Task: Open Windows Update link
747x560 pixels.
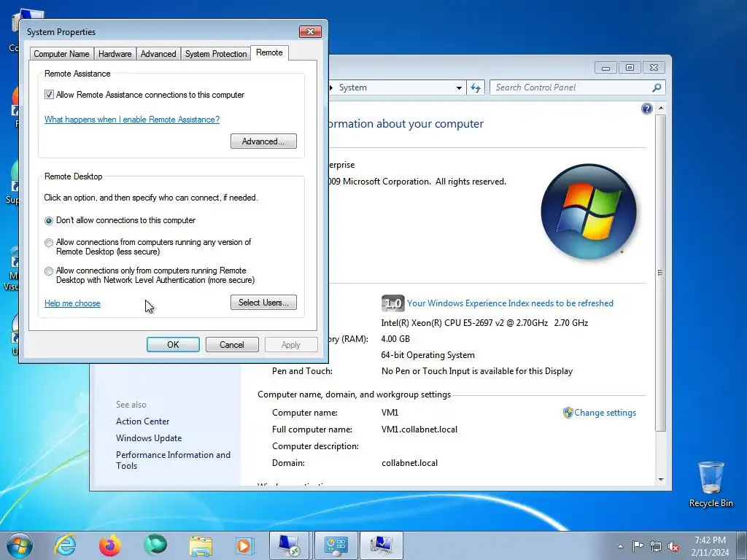Action: coord(149,438)
